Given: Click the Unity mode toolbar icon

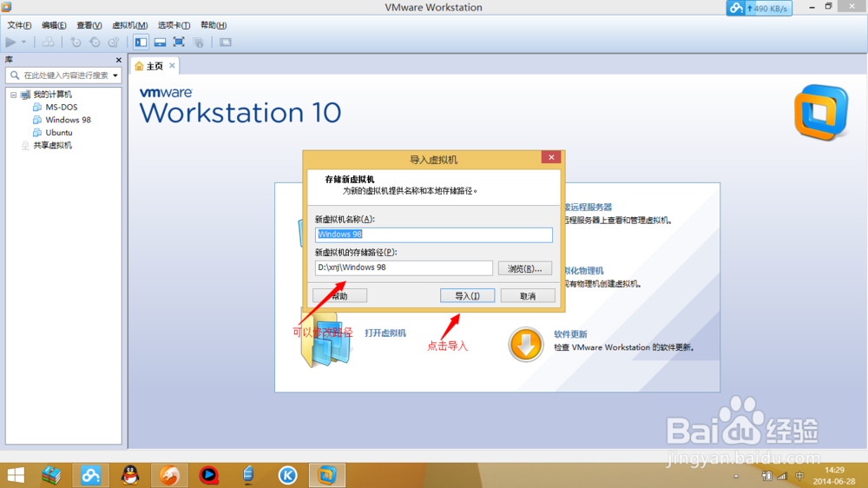Looking at the screenshot, I should pyautogui.click(x=198, y=42).
